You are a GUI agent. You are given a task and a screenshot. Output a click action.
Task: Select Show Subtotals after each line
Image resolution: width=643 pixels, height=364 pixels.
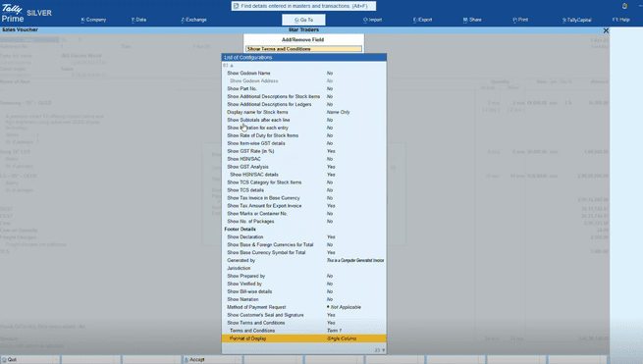click(x=304, y=120)
